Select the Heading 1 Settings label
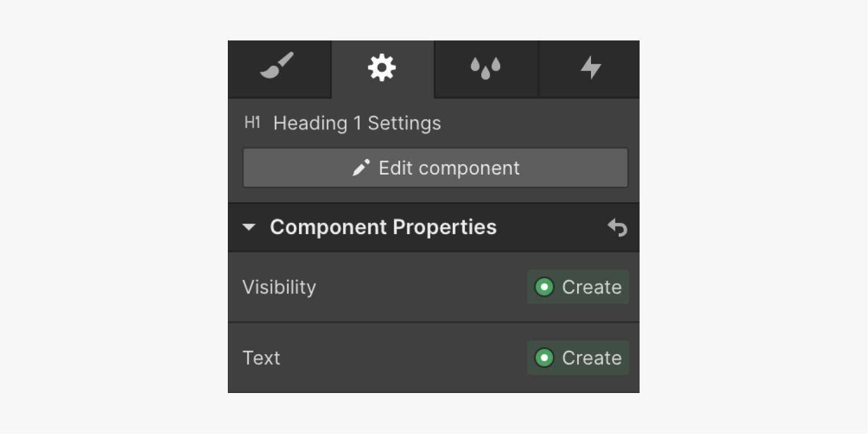This screenshot has height=434, width=868. (x=357, y=123)
